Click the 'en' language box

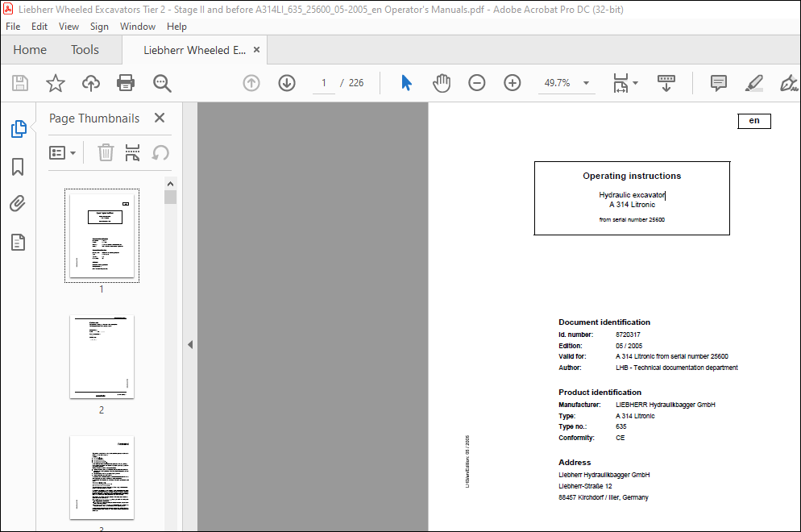[754, 121]
